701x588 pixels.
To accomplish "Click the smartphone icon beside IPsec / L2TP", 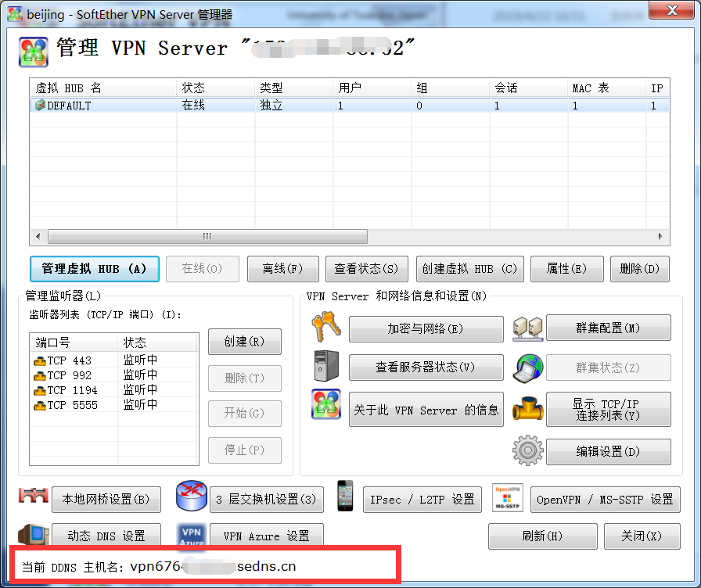I will click(345, 497).
